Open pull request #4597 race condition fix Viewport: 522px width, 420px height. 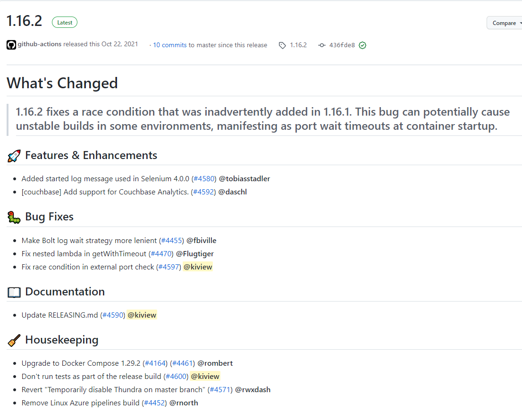click(x=169, y=267)
